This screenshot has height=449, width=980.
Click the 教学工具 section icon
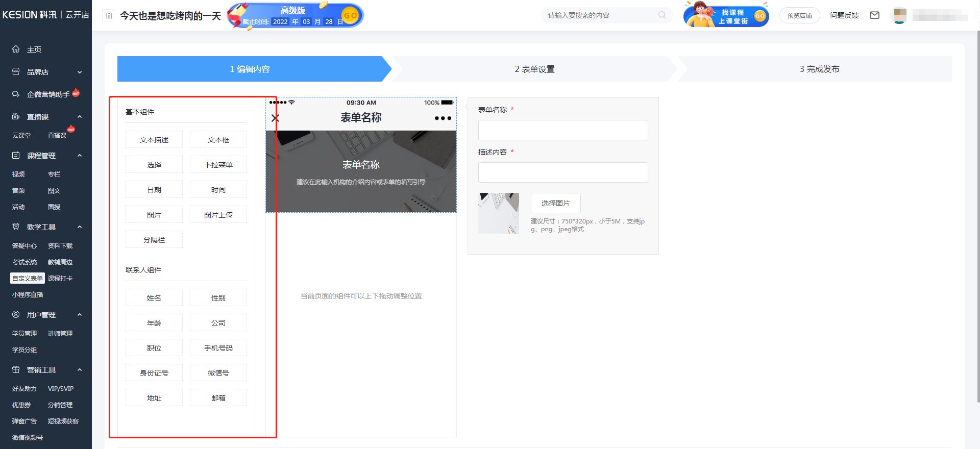16,227
